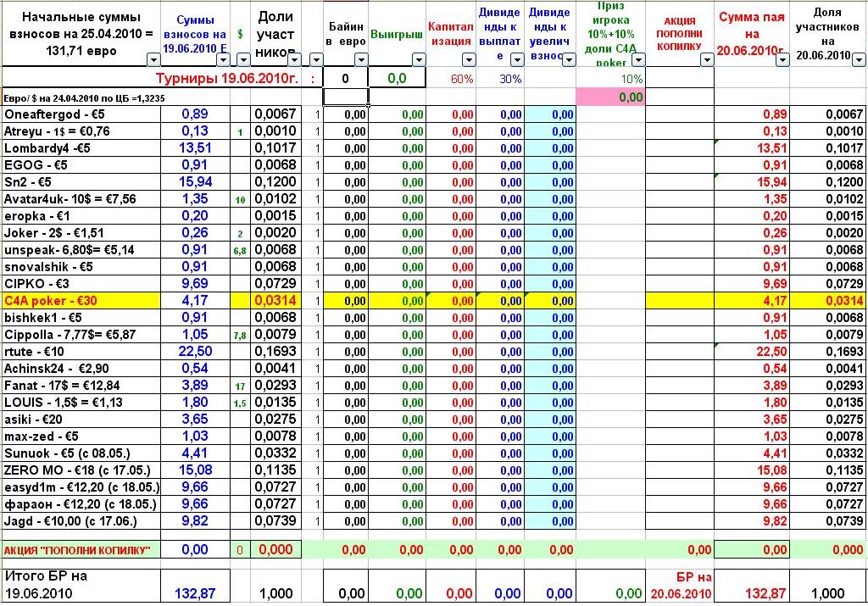
Task: Select the АКЦИЯ "ПОПОЛНИ КОПИЛКУ" row label
Action: click(x=81, y=550)
